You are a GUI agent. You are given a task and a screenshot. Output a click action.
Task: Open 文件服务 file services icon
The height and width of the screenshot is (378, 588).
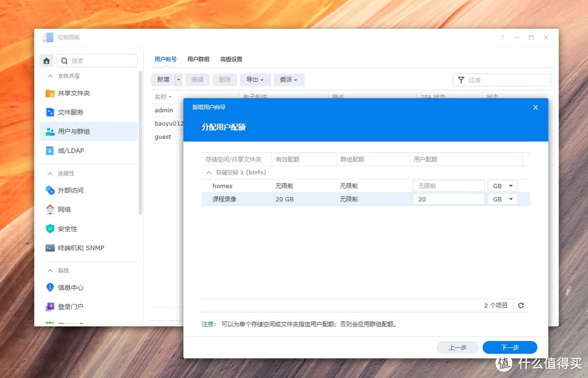pos(50,112)
